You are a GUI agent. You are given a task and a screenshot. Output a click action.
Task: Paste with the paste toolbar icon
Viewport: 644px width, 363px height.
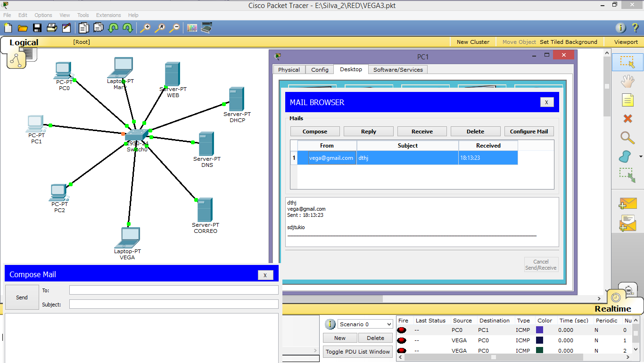[x=98, y=28]
